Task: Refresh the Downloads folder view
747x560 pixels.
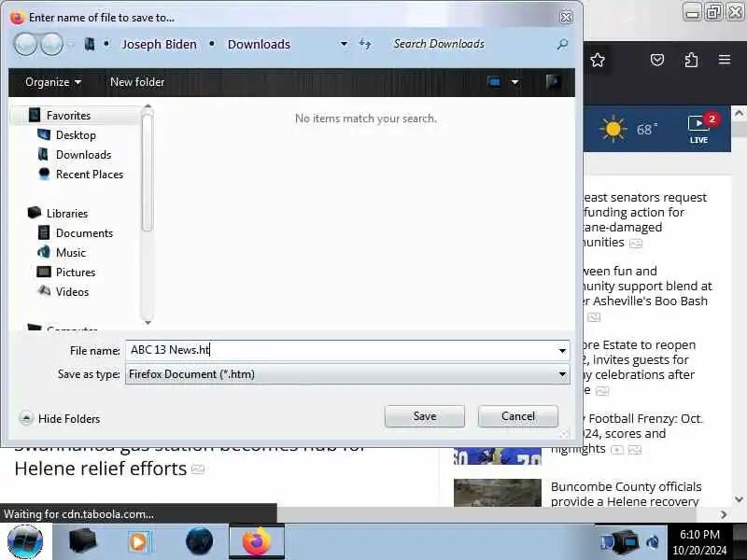Action: tap(365, 44)
